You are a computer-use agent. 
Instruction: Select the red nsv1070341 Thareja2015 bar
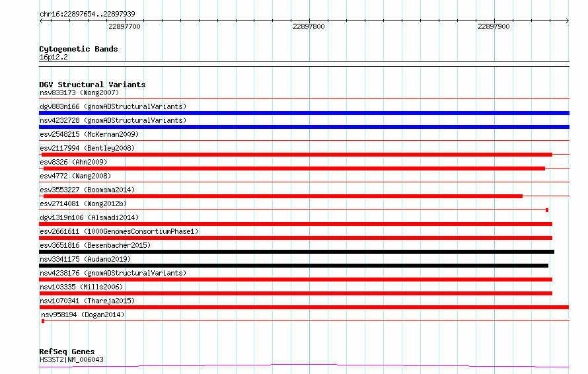304,307
